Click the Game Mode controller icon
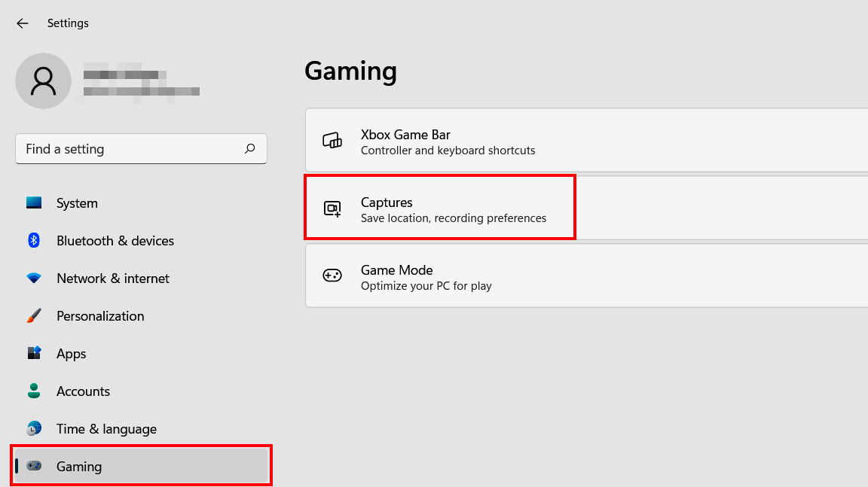The width and height of the screenshot is (868, 487). tap(332, 275)
